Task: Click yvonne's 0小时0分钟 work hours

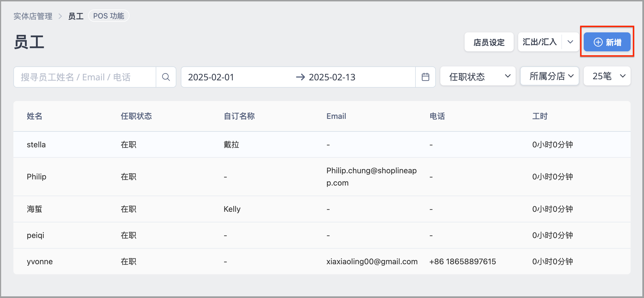Action: point(552,261)
